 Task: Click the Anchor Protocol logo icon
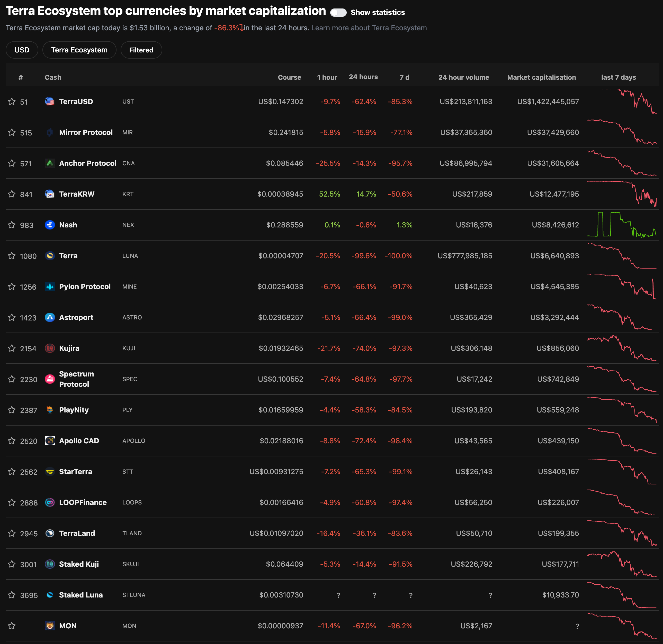[50, 163]
